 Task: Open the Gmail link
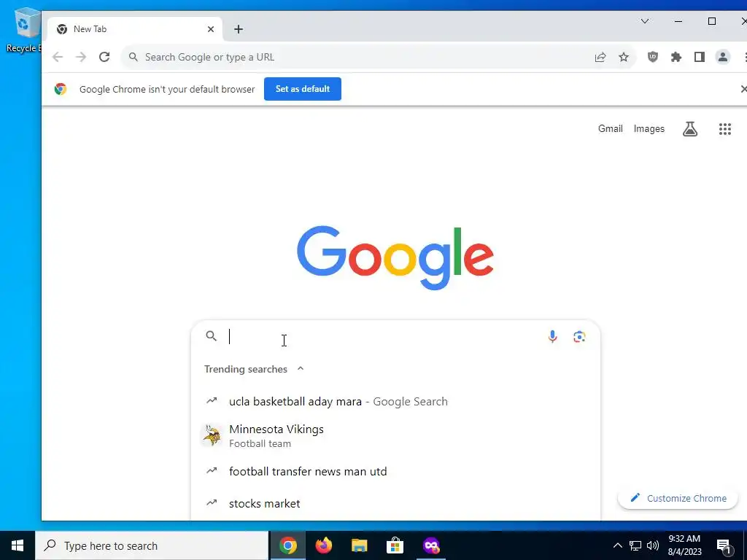pyautogui.click(x=611, y=128)
